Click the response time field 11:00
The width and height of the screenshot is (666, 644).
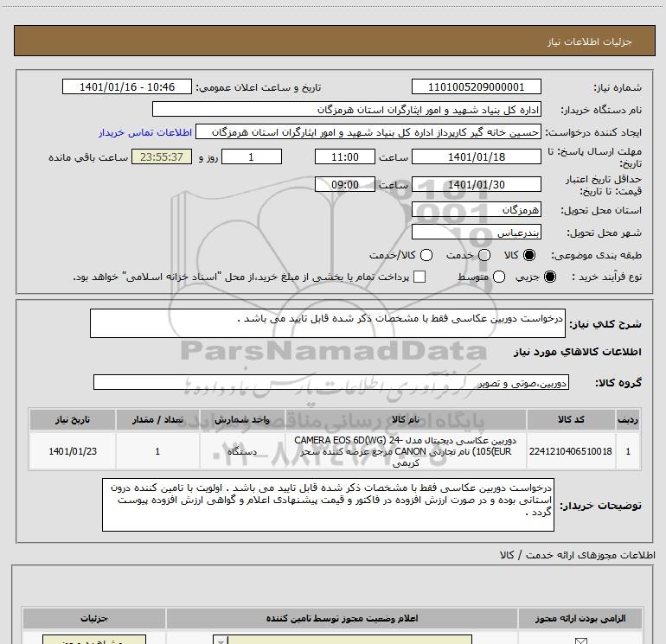[345, 156]
